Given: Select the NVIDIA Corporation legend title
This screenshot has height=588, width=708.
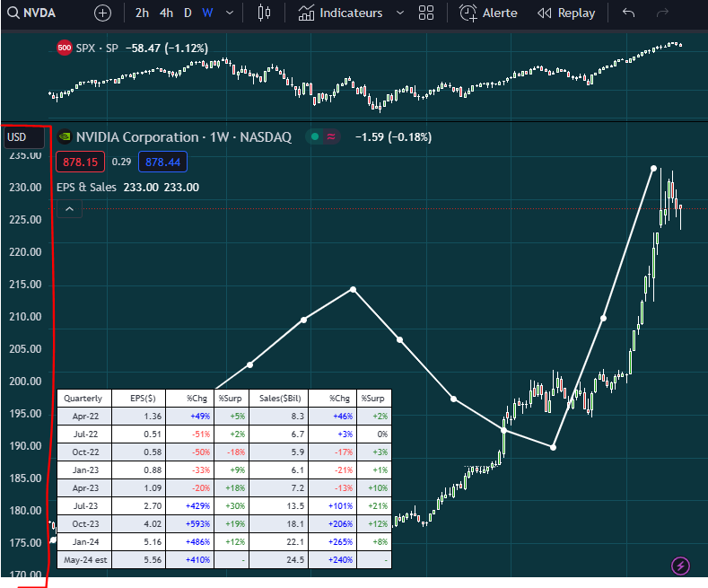Looking at the screenshot, I should click(184, 136).
